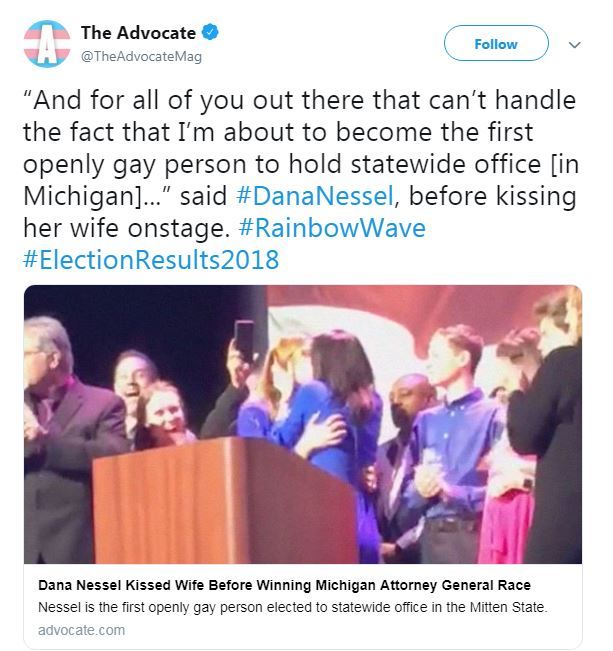Open the stage kiss preview image

pos(303,424)
